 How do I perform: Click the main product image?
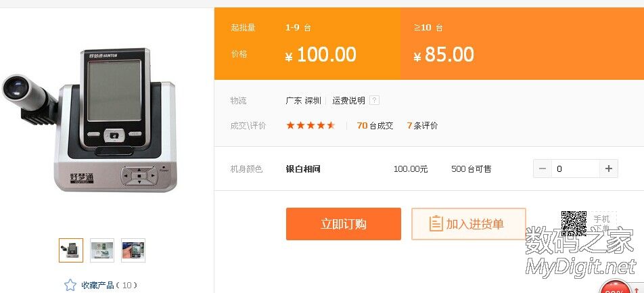(x=95, y=118)
